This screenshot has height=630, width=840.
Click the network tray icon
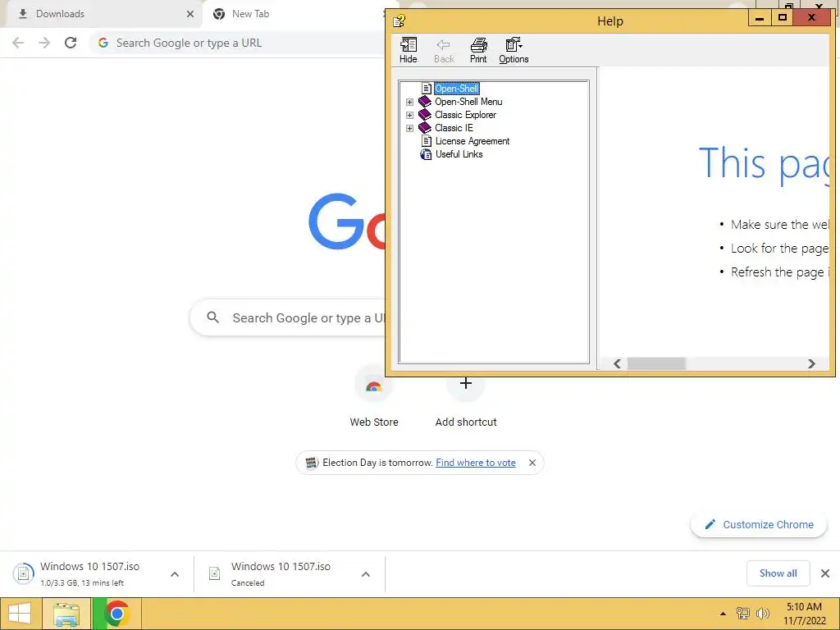(743, 614)
